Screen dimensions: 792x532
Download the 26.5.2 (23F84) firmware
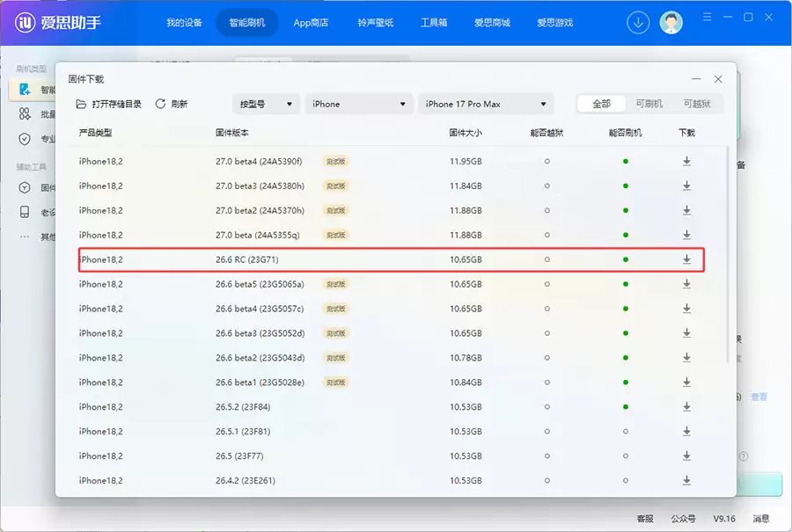pos(686,407)
